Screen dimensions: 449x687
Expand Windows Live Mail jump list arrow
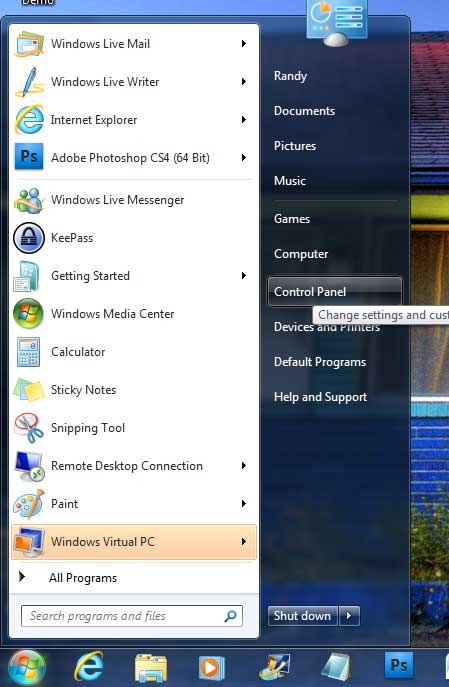244,43
